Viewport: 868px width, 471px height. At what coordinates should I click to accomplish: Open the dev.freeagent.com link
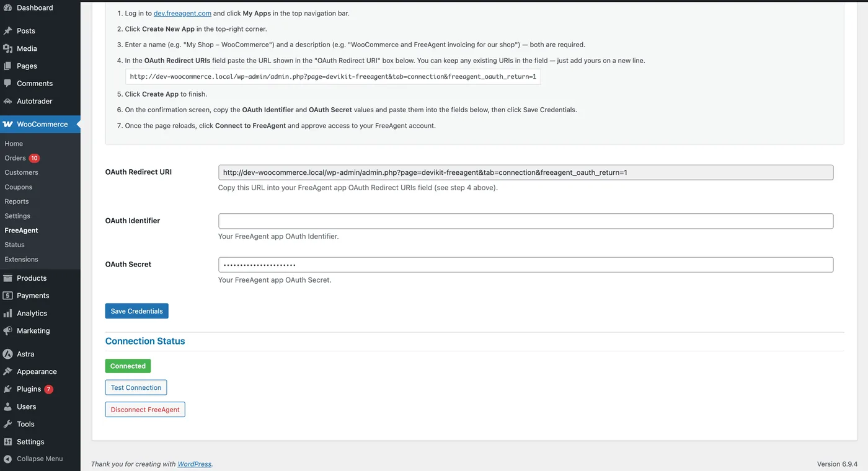pos(182,13)
